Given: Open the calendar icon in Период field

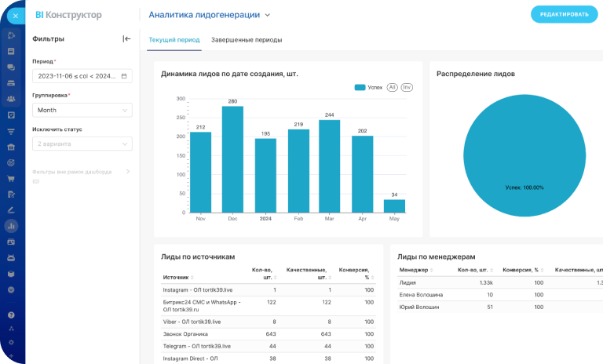Looking at the screenshot, I should point(124,76).
